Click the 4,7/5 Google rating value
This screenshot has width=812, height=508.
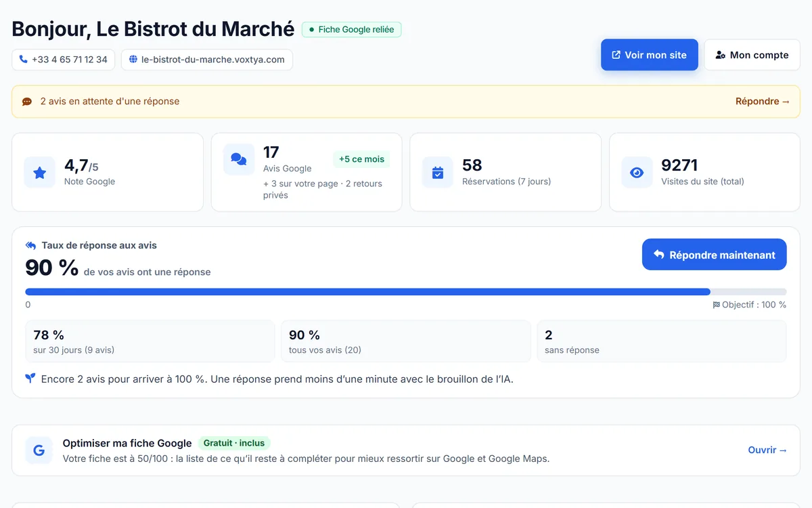click(81, 165)
